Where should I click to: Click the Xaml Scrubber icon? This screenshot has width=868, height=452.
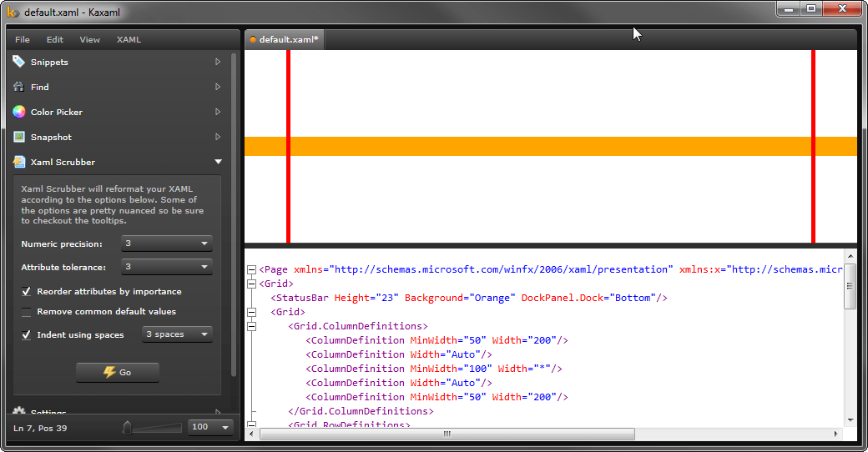pos(19,162)
